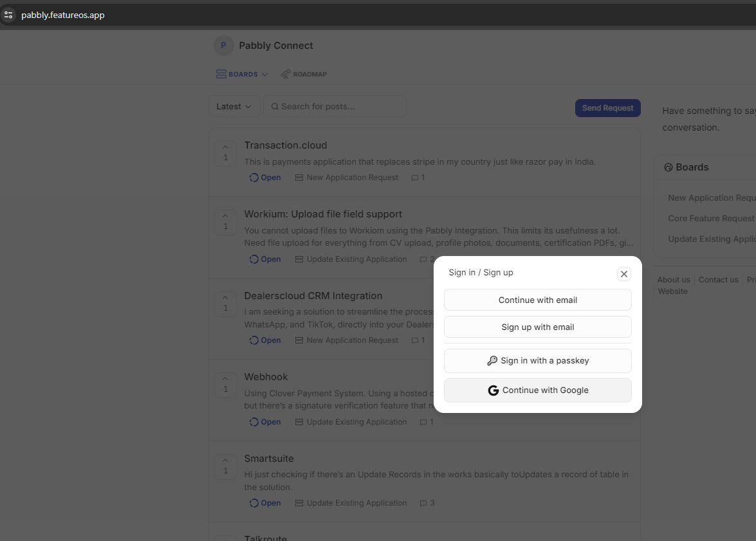Image resolution: width=756 pixels, height=541 pixels.
Task: Click Update Existing Application tag on Smartsuite
Action: point(351,503)
